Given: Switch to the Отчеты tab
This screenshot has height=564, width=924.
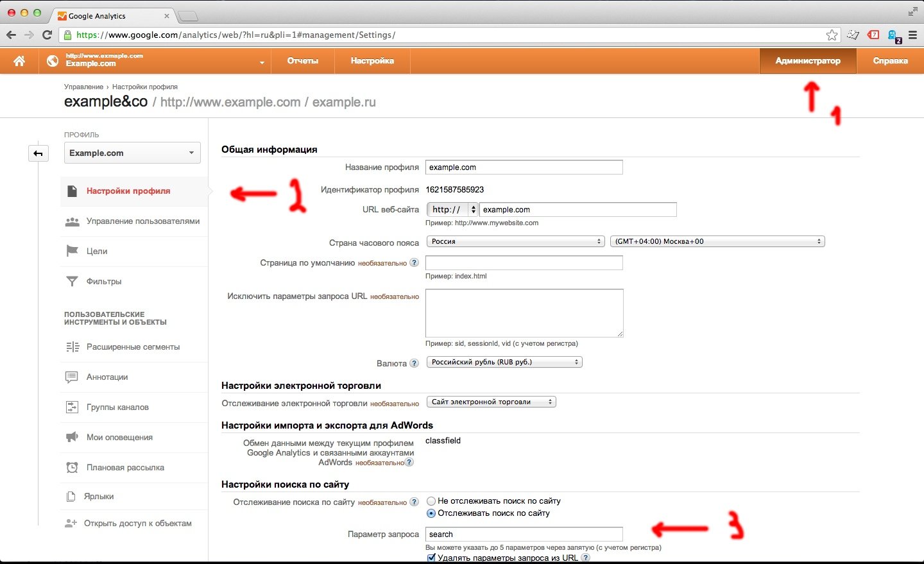Looking at the screenshot, I should [303, 61].
